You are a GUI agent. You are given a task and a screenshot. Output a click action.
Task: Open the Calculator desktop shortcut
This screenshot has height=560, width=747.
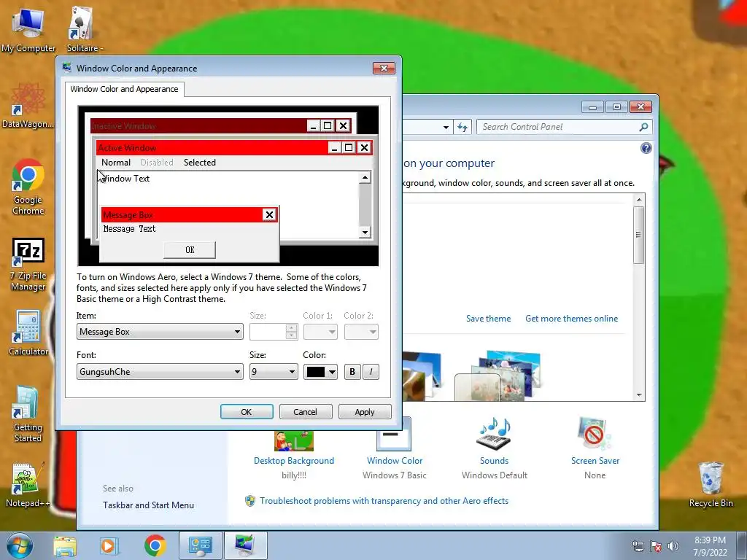[x=28, y=332]
